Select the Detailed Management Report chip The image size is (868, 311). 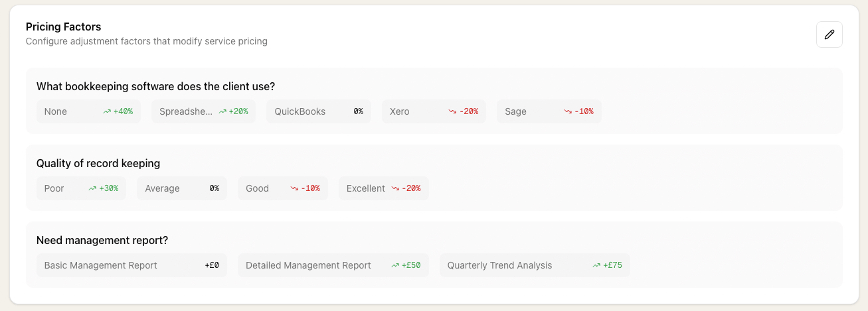click(333, 265)
